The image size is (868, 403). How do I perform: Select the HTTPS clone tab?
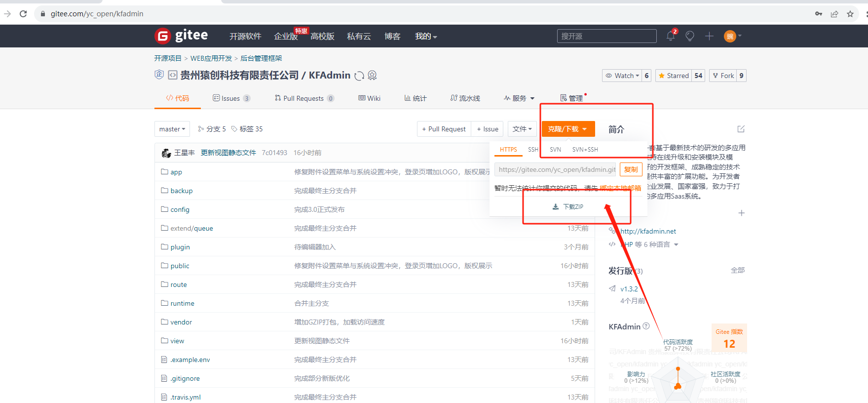coord(508,150)
